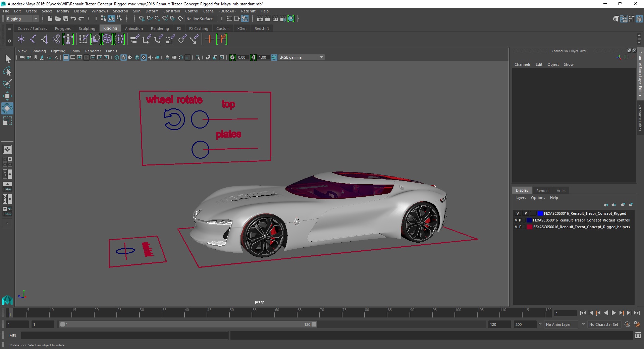Switch to single pane layout icon
The height and width of the screenshot is (349, 644).
click(x=7, y=149)
